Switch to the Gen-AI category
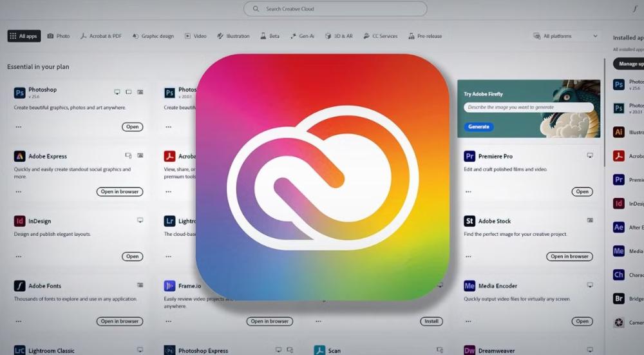This screenshot has height=355, width=644. pyautogui.click(x=302, y=36)
